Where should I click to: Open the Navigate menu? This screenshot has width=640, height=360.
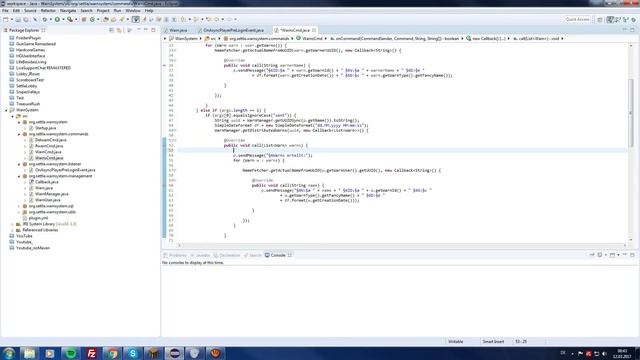point(68,11)
